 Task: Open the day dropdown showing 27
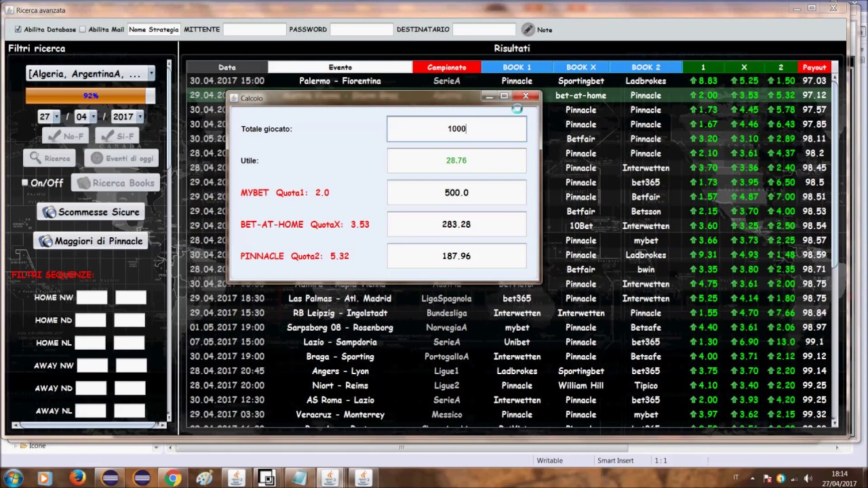click(50, 117)
